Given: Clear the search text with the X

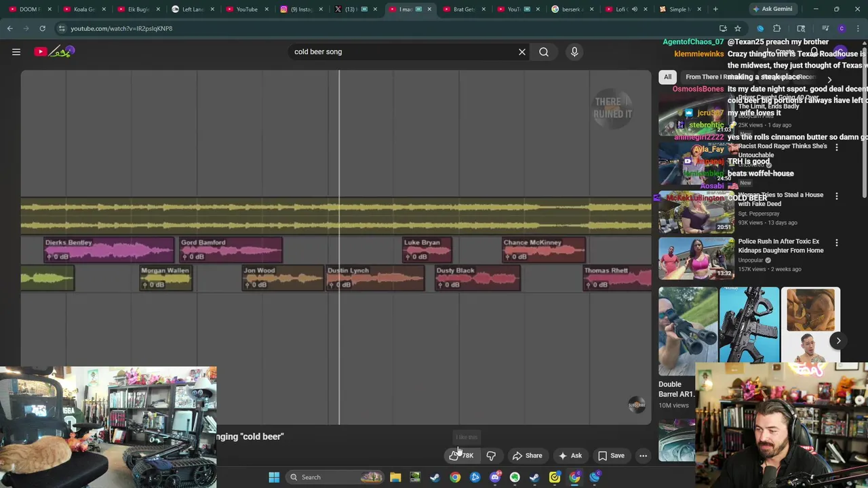Looking at the screenshot, I should 522,52.
